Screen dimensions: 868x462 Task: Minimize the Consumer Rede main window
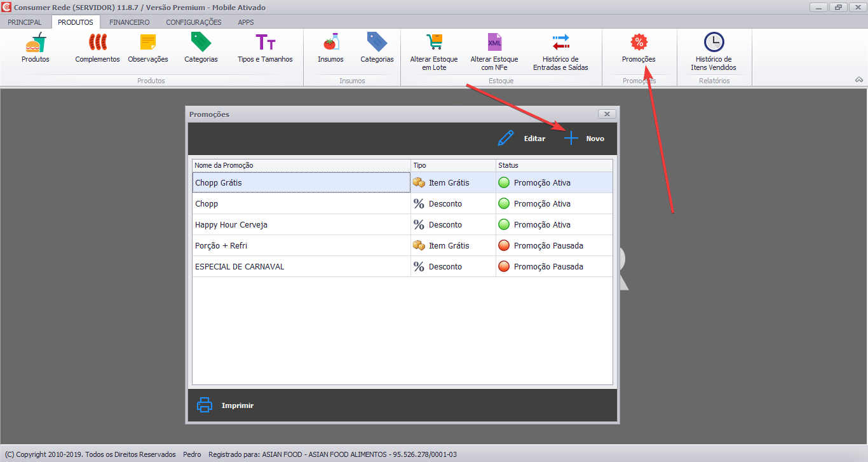click(820, 7)
